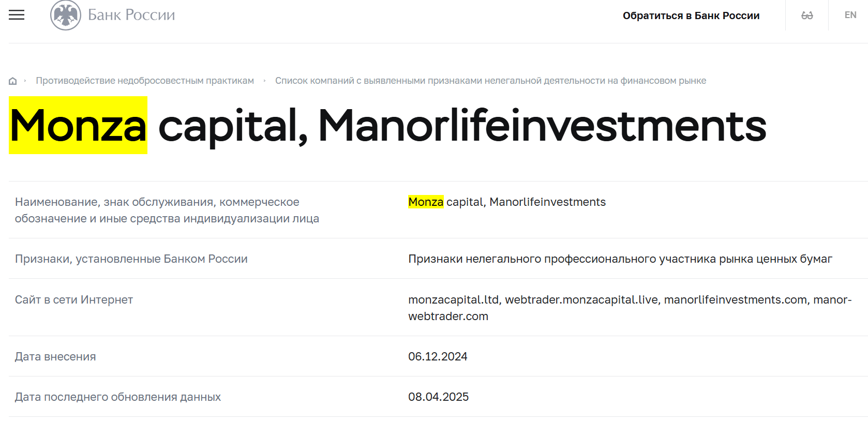Switch language to EN
Screen dimensions: 868x437
point(850,15)
